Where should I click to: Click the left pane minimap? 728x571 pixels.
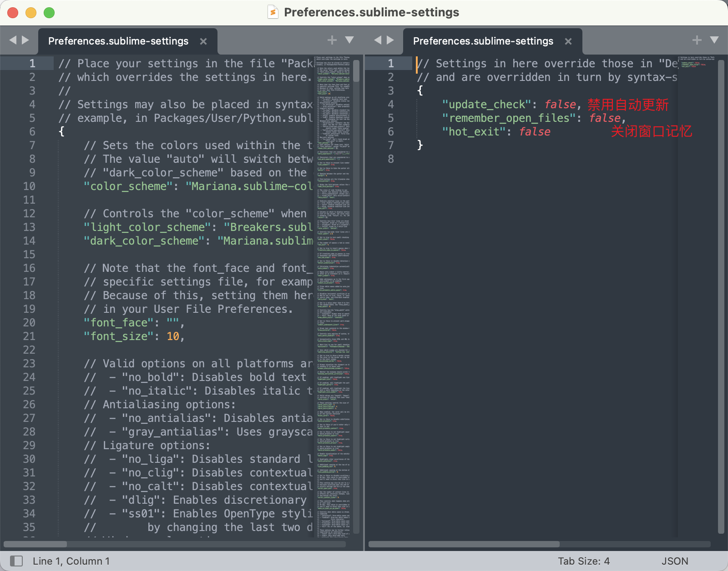click(333, 273)
